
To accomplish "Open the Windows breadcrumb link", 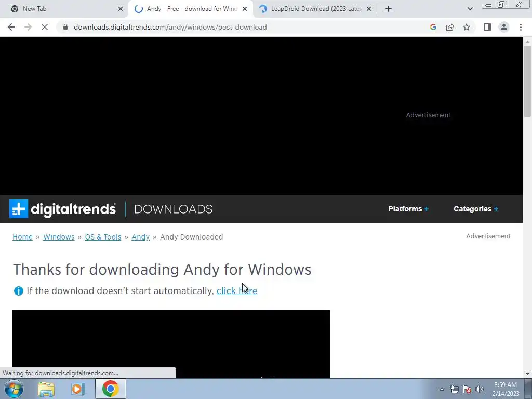I will pyautogui.click(x=59, y=237).
